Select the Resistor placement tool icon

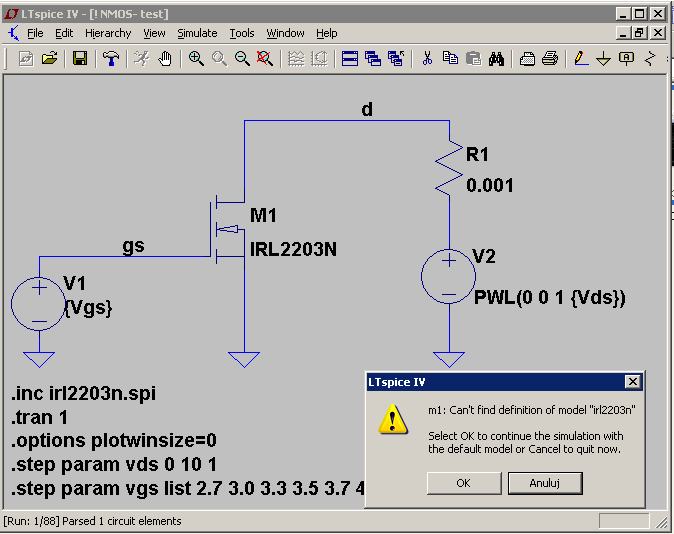(650, 58)
